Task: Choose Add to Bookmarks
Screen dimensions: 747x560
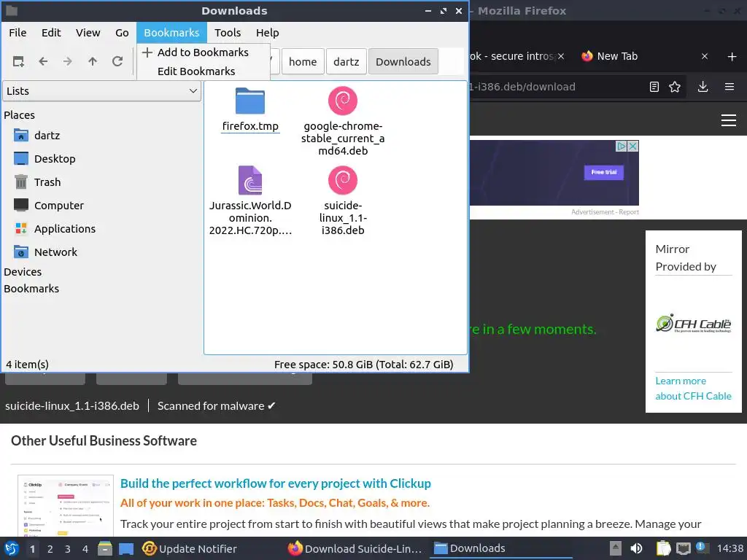Action: (204, 52)
